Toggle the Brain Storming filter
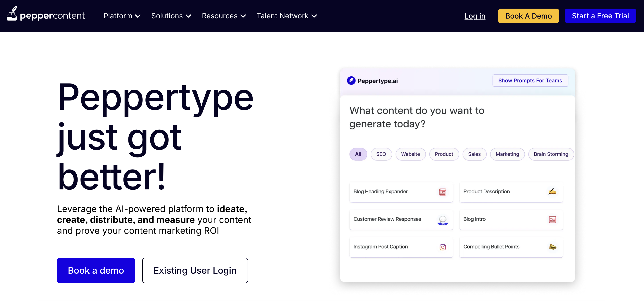The image size is (644, 301). pos(551,154)
